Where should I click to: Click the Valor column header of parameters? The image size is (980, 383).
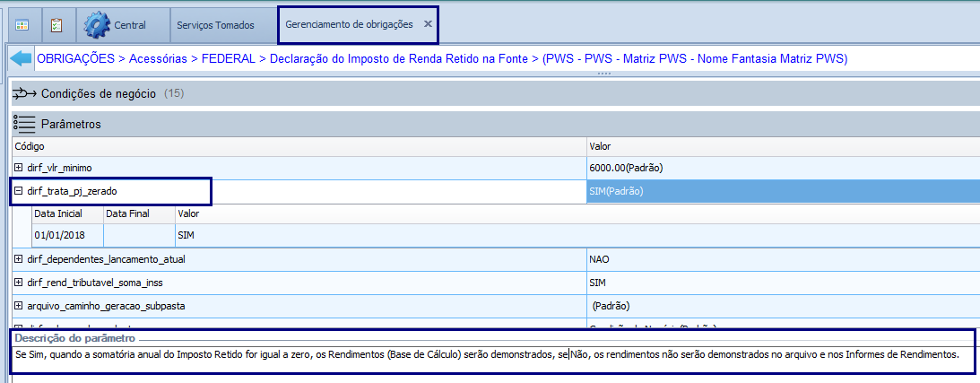click(783, 146)
